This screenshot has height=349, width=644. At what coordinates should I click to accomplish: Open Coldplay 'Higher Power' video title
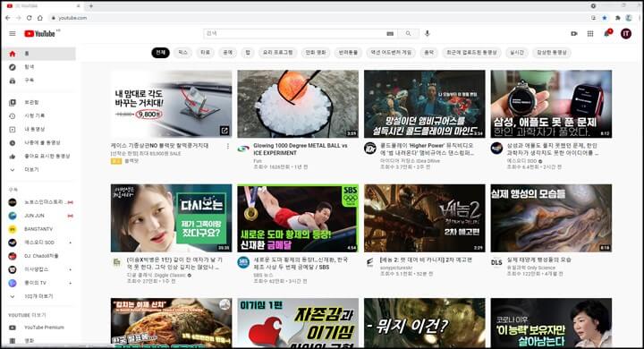428,149
